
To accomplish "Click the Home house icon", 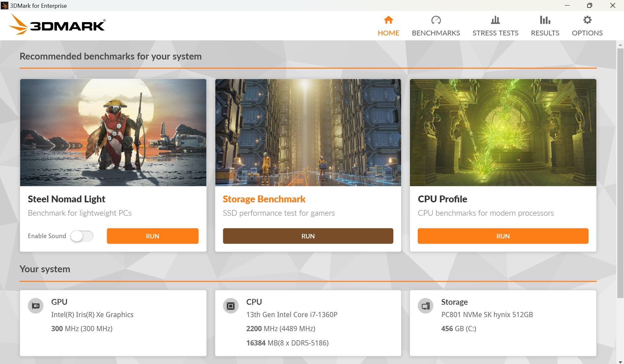I will tap(388, 20).
